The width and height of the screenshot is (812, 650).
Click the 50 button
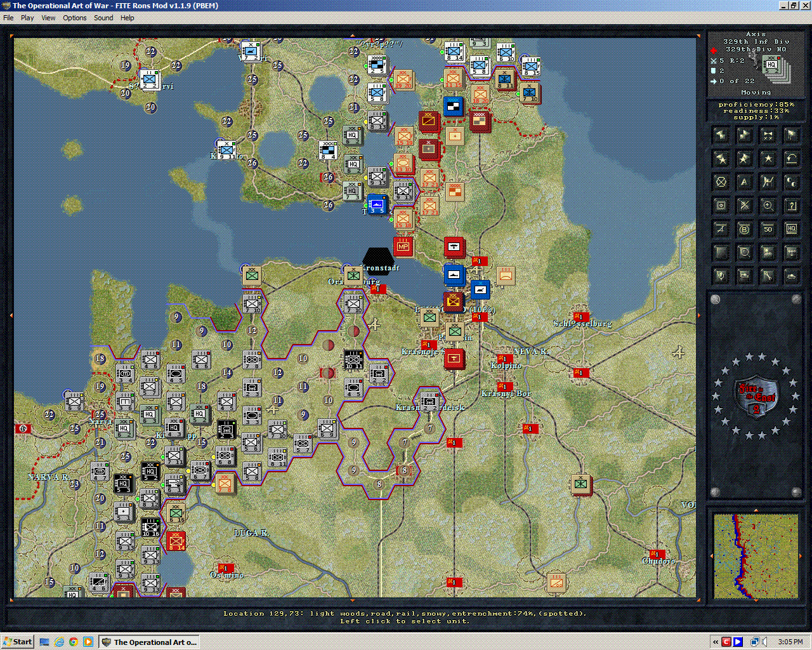(768, 229)
